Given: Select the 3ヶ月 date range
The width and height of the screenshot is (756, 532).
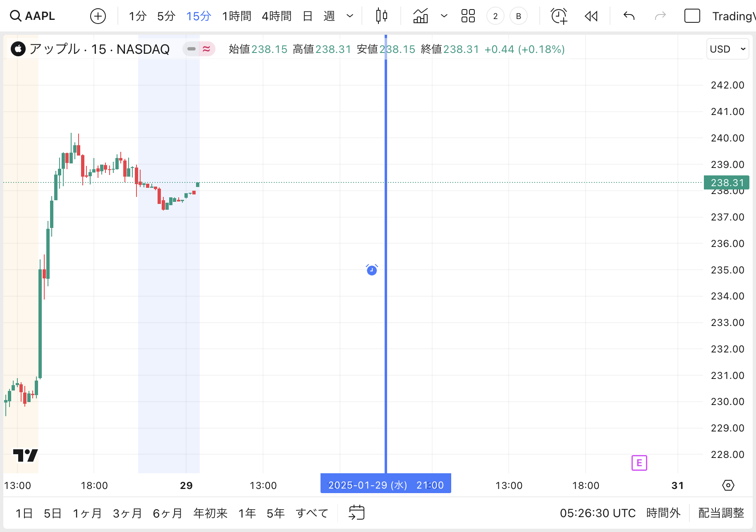Looking at the screenshot, I should (x=127, y=513).
